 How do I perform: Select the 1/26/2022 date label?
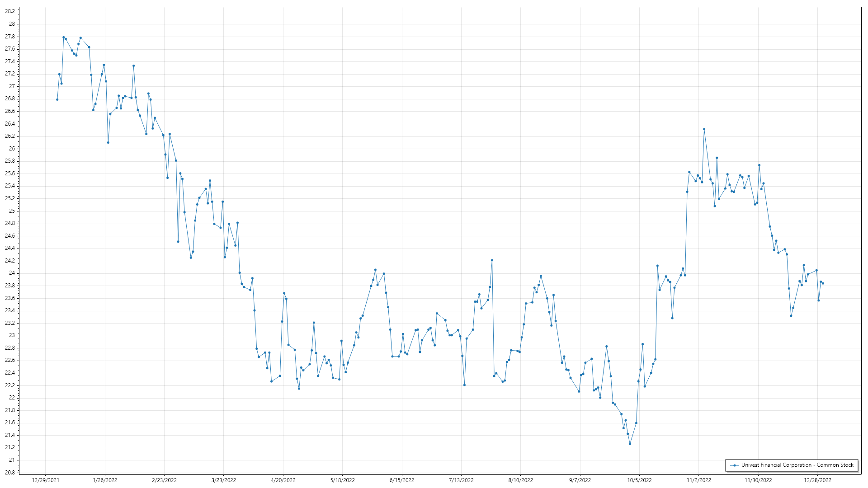(105, 480)
